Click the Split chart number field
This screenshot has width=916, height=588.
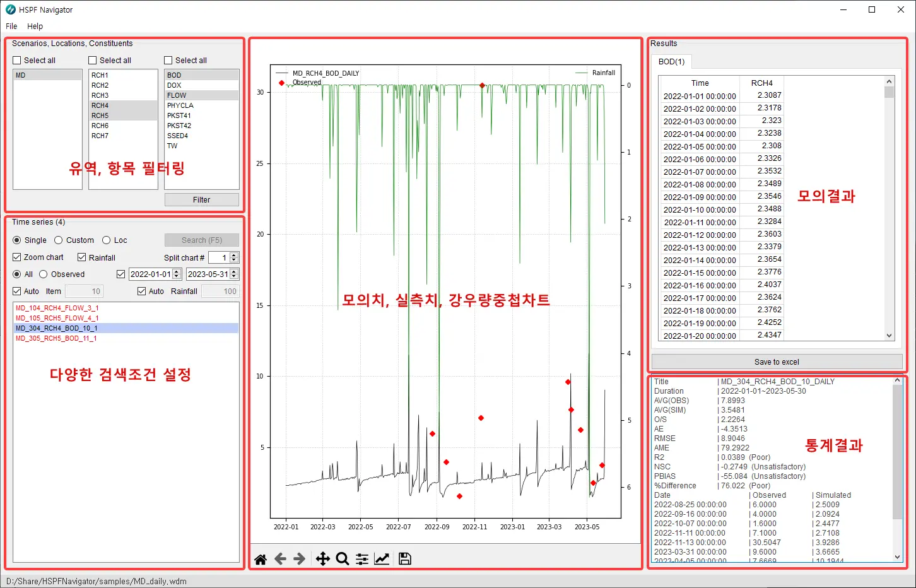[x=219, y=257]
